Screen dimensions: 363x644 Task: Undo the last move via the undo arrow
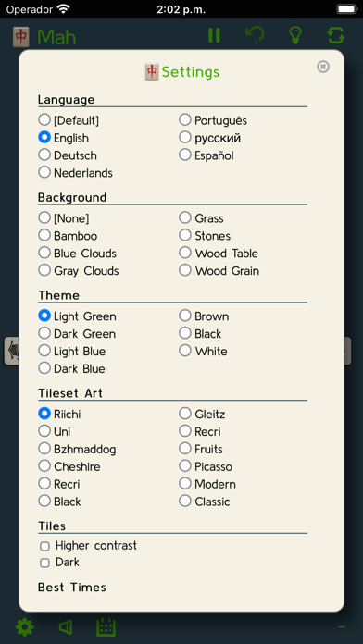pyautogui.click(x=255, y=35)
